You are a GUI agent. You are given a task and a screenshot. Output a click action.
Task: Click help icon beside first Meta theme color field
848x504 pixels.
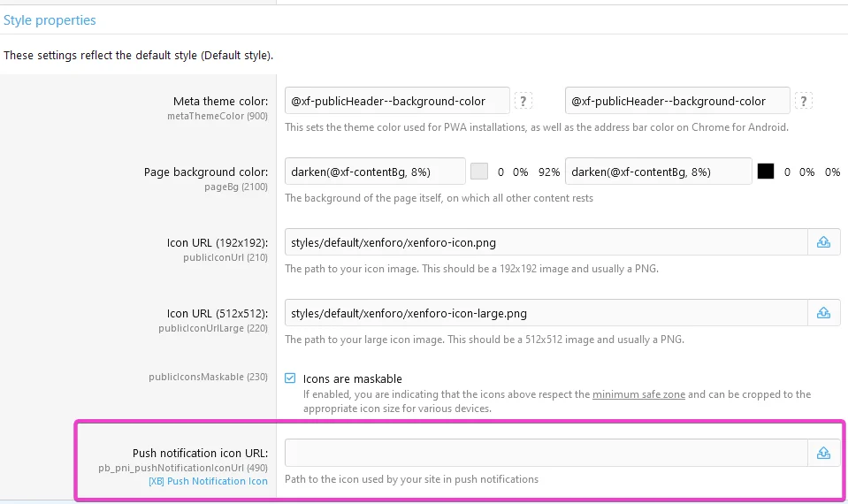(523, 101)
